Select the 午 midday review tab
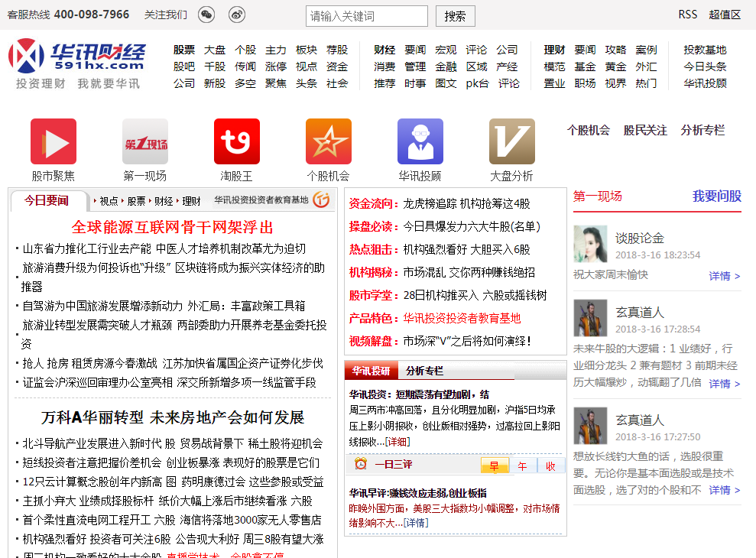The width and height of the screenshot is (756, 558). click(522, 466)
